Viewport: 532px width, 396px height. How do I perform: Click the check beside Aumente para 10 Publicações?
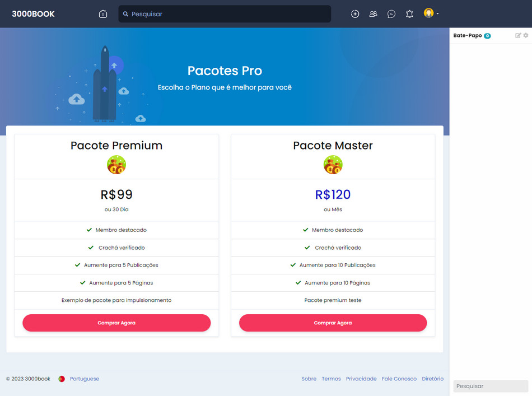pos(292,265)
